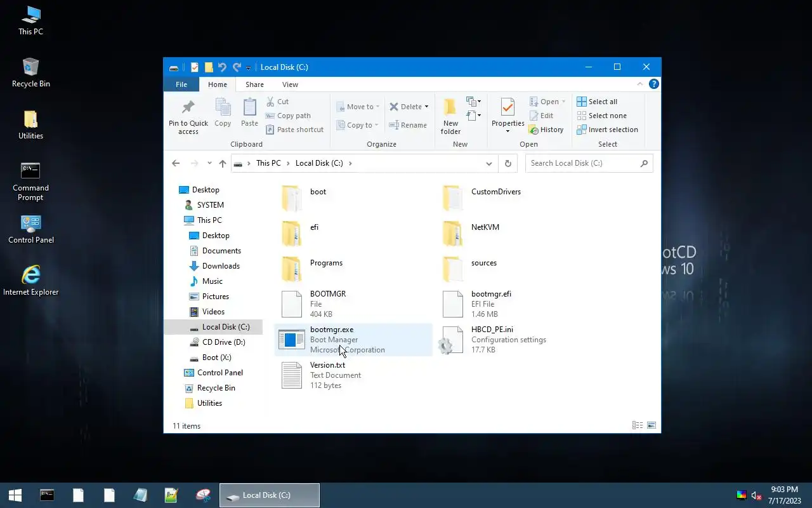Click Invert selection in the ribbon
Image resolution: width=812 pixels, height=508 pixels.
(607, 130)
